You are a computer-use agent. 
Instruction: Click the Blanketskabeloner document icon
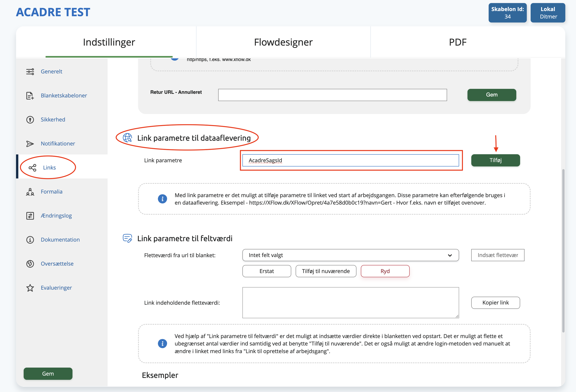(30, 96)
